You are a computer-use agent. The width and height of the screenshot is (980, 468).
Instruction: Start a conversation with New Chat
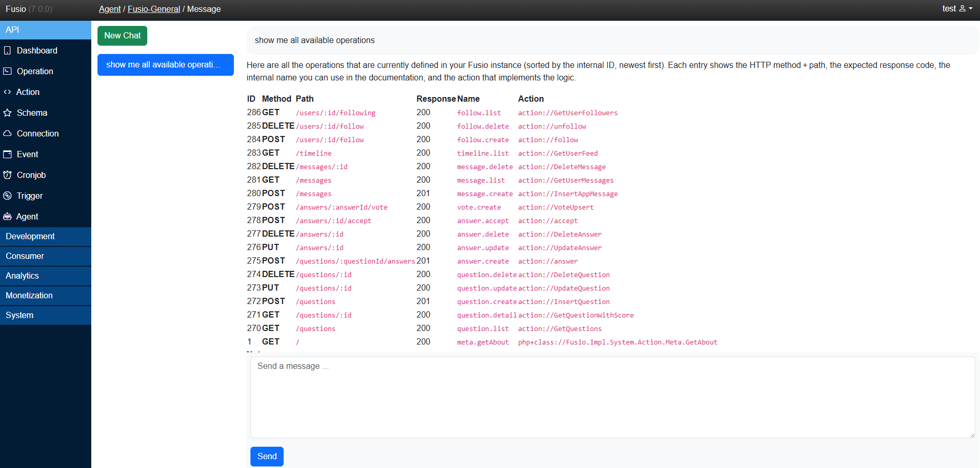point(122,36)
